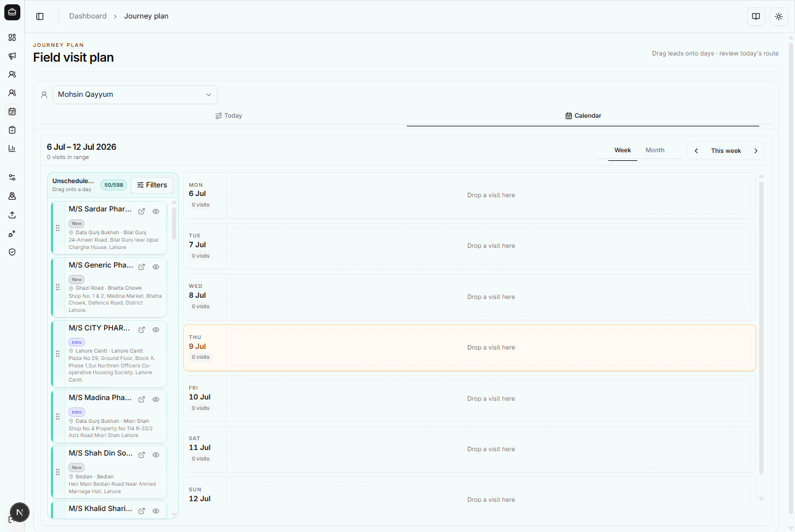Image resolution: width=795 pixels, height=532 pixels.
Task: Click the Dashboard breadcrumb link
Action: coord(88,16)
